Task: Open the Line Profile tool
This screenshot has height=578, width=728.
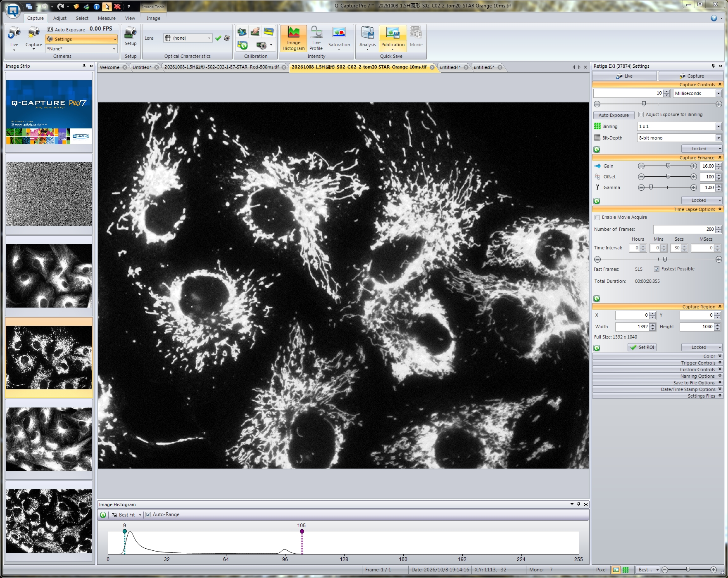Action: click(316, 38)
